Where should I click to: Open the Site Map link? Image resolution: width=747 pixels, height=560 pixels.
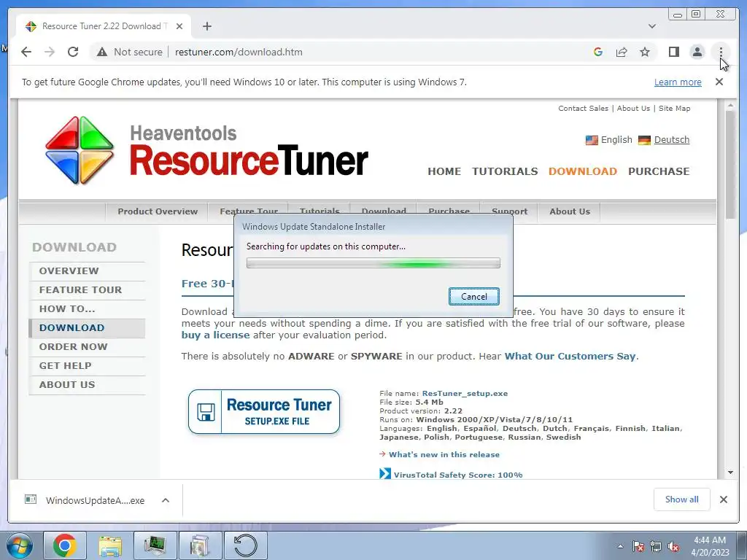tap(674, 108)
